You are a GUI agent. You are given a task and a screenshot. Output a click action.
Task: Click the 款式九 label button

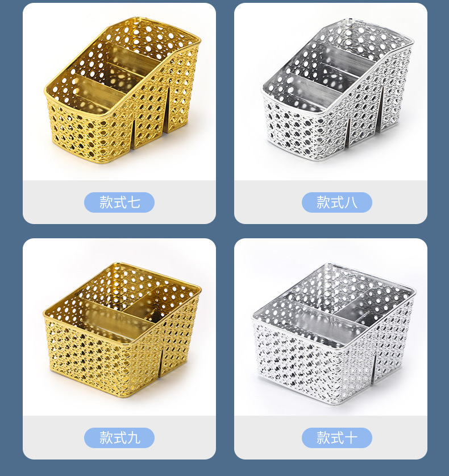tap(119, 438)
